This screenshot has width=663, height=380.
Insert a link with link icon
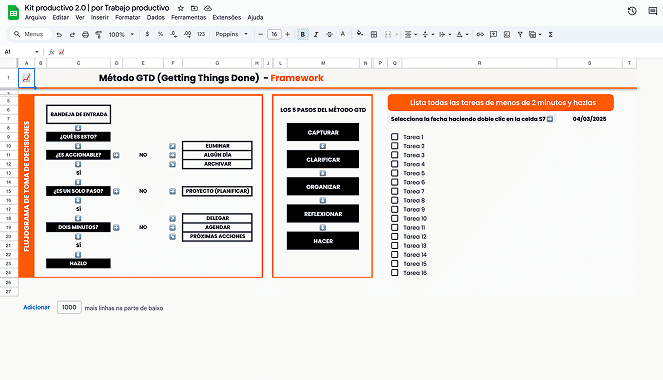480,34
